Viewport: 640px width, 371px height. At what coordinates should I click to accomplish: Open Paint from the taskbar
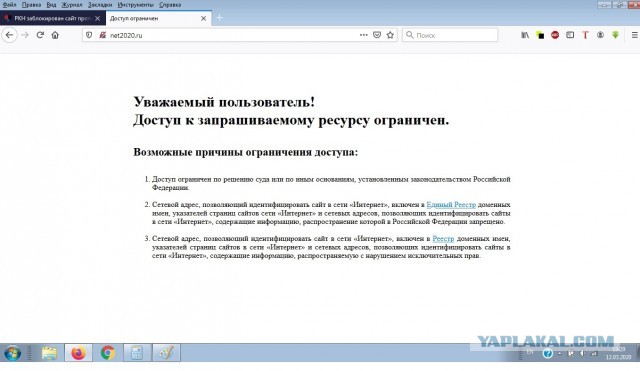coord(166,353)
